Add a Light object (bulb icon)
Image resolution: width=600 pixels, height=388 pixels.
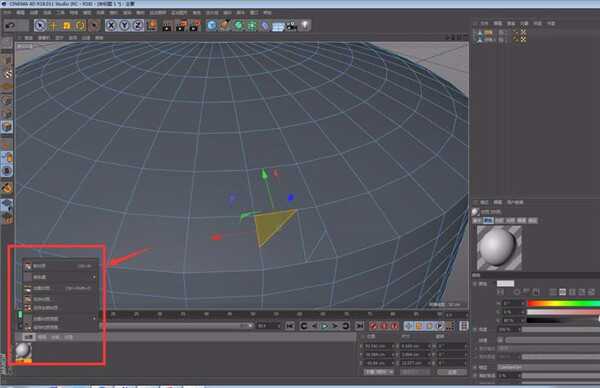click(x=305, y=26)
